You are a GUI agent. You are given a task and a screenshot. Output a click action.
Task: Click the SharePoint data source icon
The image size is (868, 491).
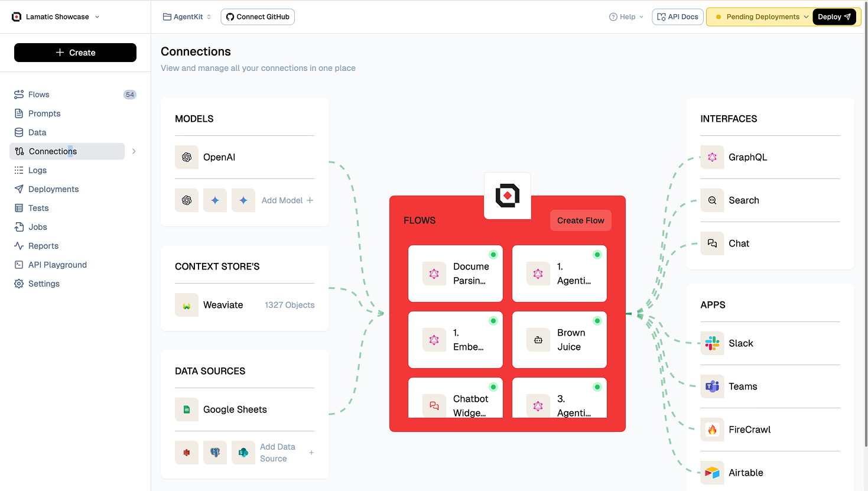coord(243,453)
